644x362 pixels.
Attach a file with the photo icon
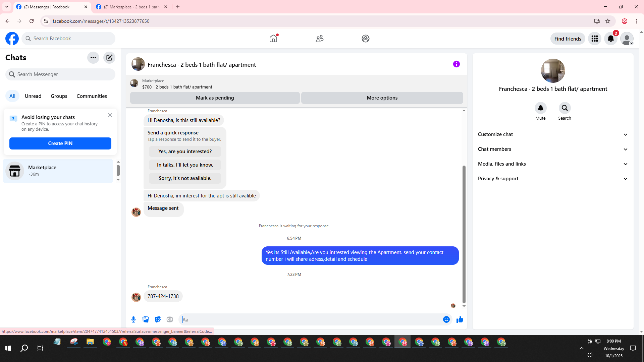pos(146,319)
